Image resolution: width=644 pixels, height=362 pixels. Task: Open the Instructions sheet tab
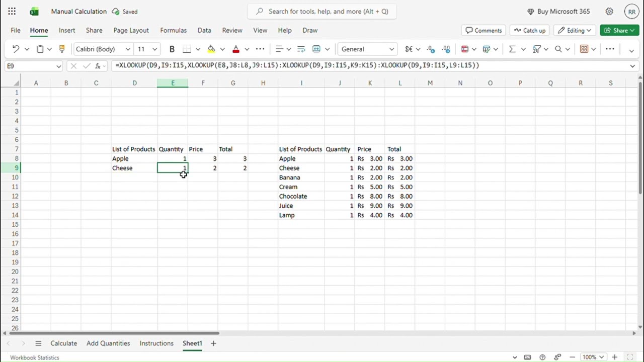coord(156,343)
